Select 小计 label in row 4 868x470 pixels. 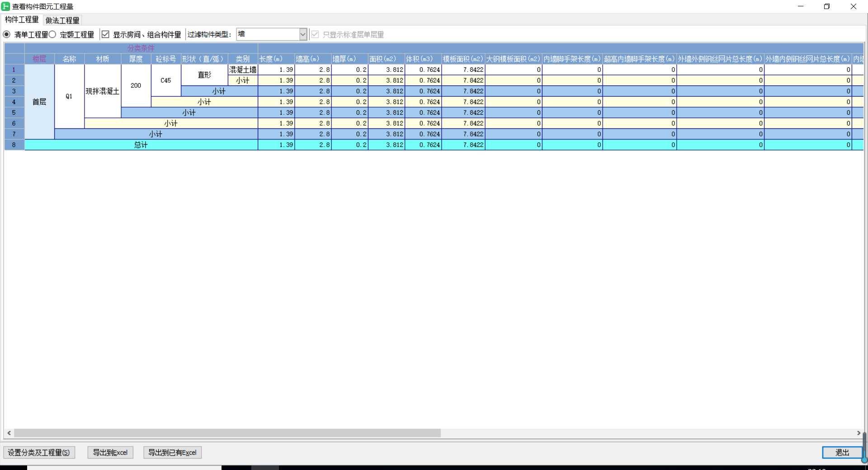coord(204,102)
